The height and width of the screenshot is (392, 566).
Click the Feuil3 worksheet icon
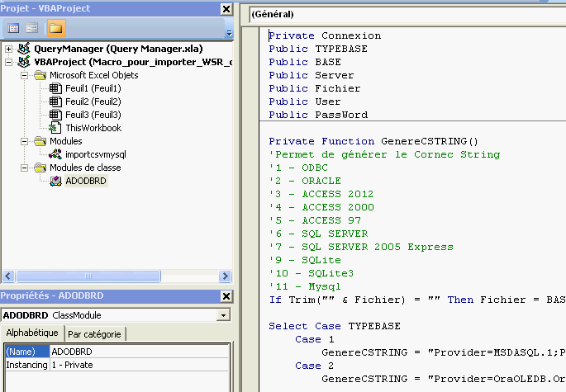(x=55, y=115)
